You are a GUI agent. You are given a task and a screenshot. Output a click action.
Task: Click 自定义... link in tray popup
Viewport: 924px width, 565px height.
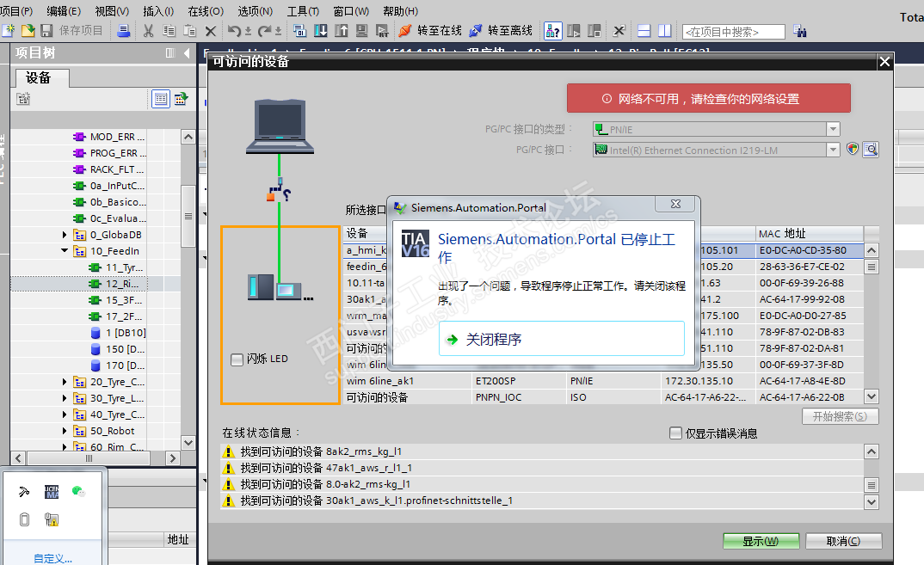[x=52, y=558]
